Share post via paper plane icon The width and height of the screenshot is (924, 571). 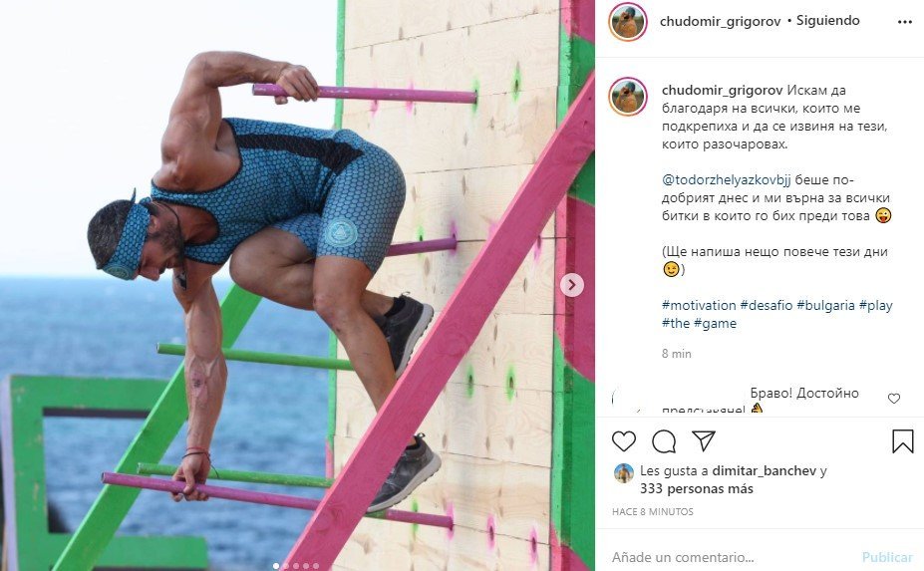coord(704,440)
